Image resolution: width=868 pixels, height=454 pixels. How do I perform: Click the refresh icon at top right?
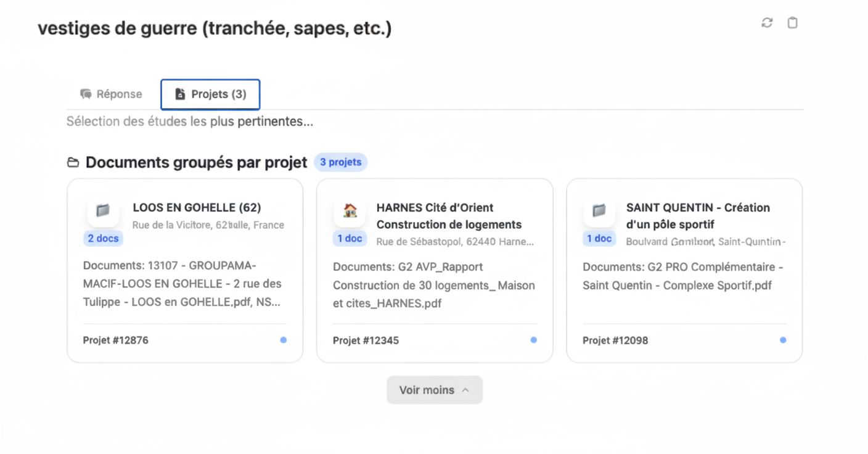766,22
